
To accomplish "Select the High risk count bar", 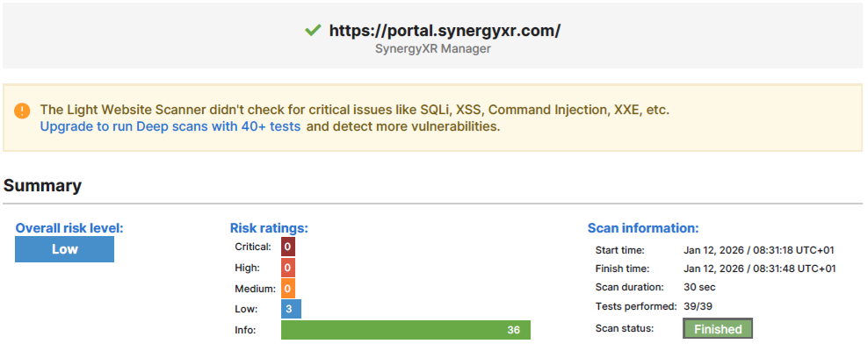I will pyautogui.click(x=287, y=268).
